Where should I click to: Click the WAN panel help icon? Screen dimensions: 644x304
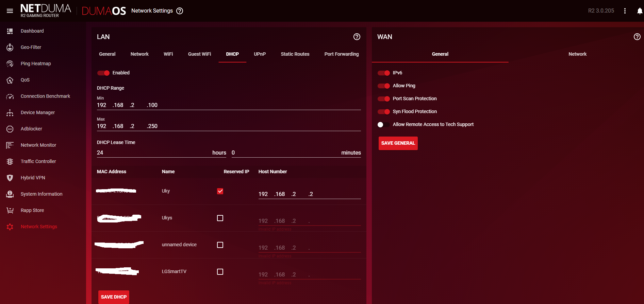tap(637, 37)
